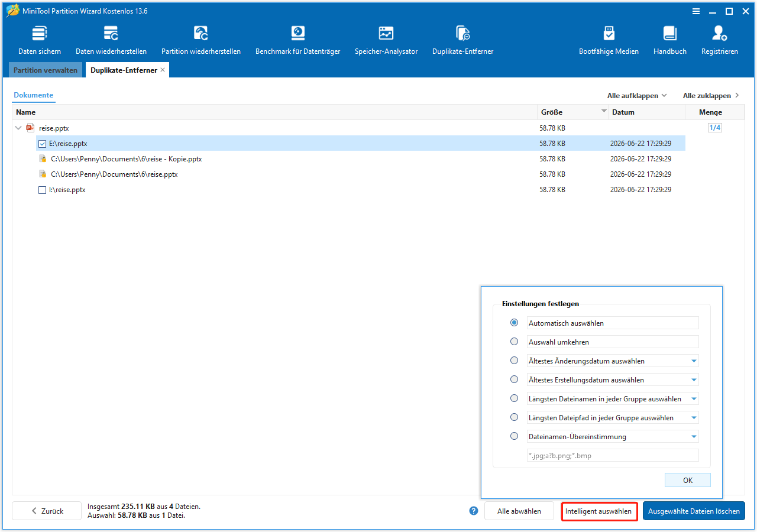Collapse the reise.pptx group

point(18,128)
